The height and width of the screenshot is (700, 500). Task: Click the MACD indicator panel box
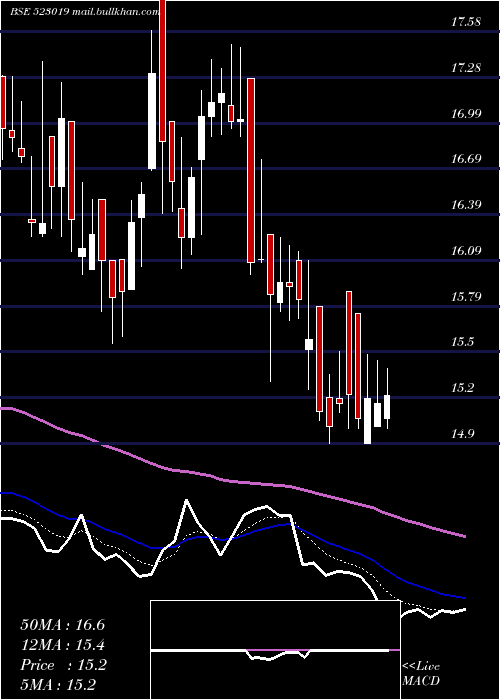[275, 650]
